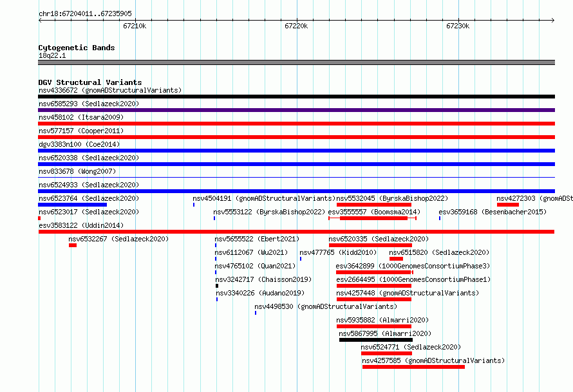Click the purple bar under nsv6585293
This screenshot has height=392, width=573.
(296, 110)
